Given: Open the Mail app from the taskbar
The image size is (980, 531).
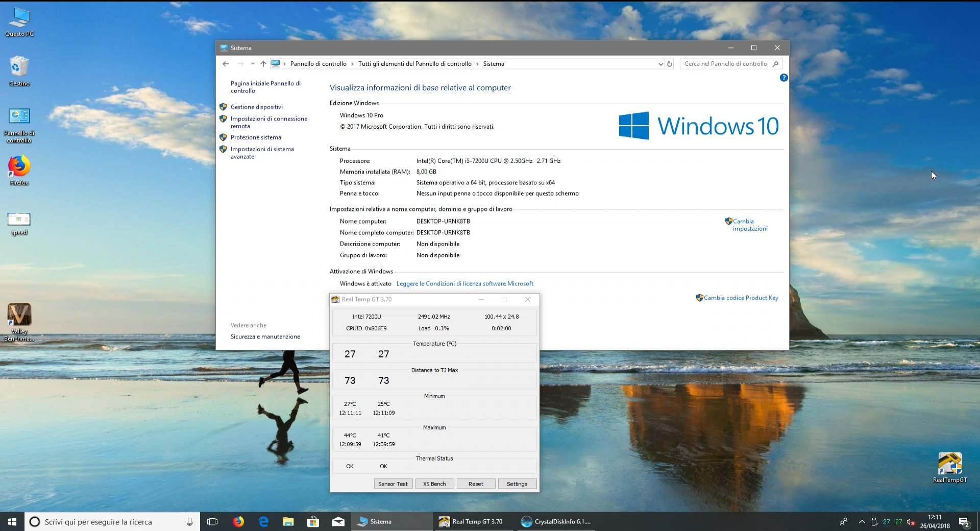Looking at the screenshot, I should (x=338, y=521).
